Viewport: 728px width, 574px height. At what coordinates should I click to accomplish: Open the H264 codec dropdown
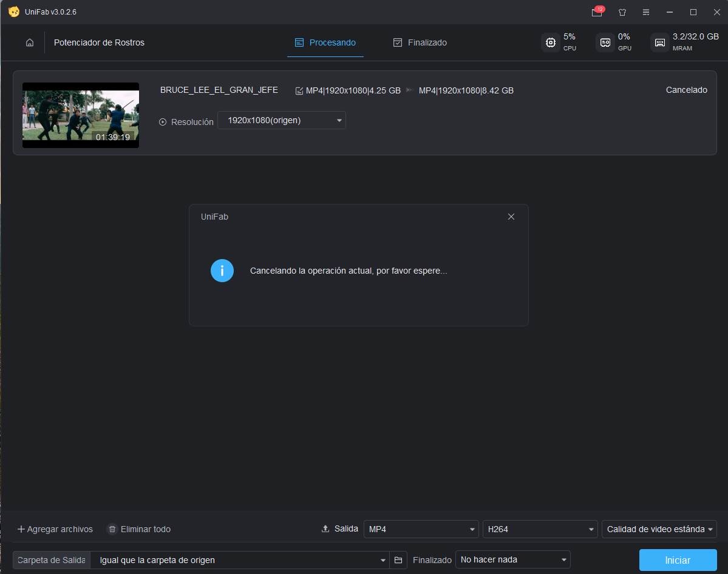click(540, 529)
